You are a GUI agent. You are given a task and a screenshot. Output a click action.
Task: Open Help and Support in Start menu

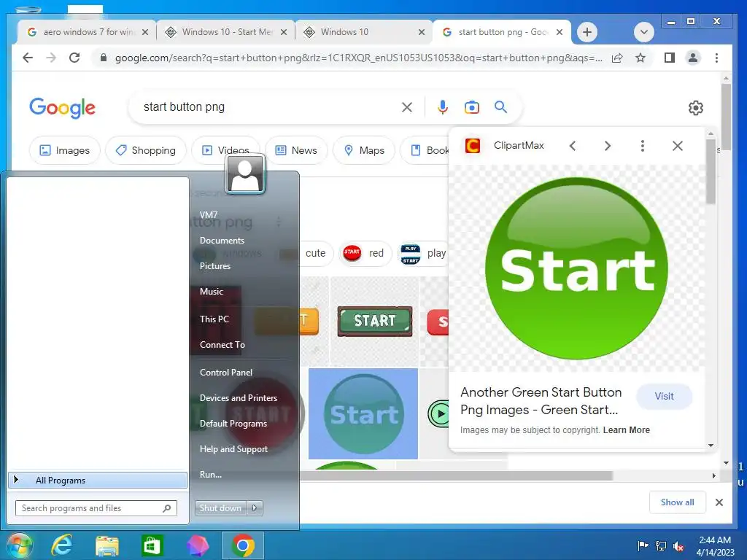(x=233, y=449)
